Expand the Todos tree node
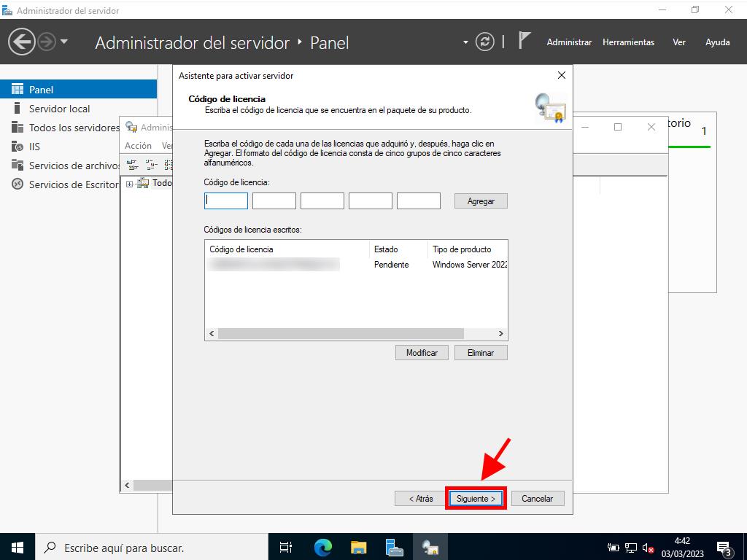This screenshot has width=747, height=560. pos(130,184)
